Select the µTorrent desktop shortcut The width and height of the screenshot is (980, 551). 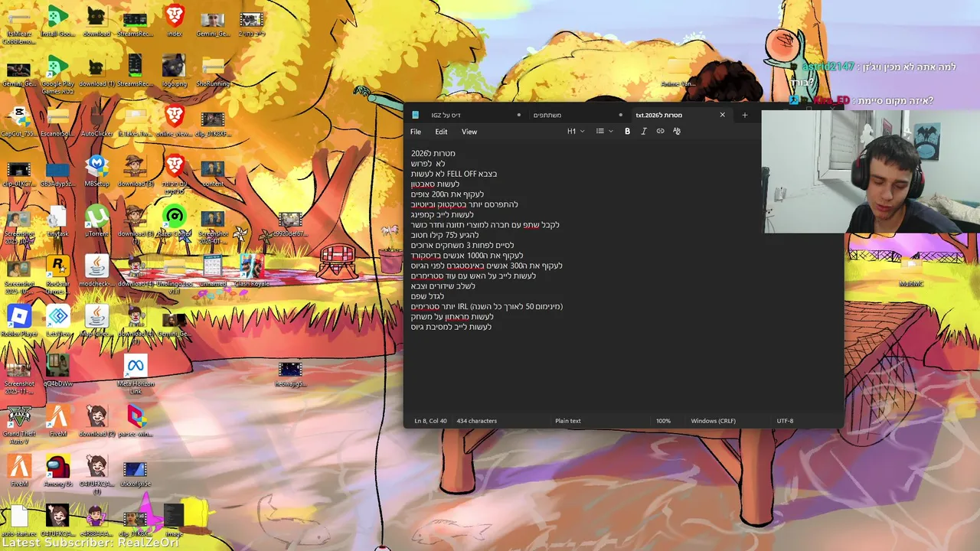pyautogui.click(x=96, y=222)
